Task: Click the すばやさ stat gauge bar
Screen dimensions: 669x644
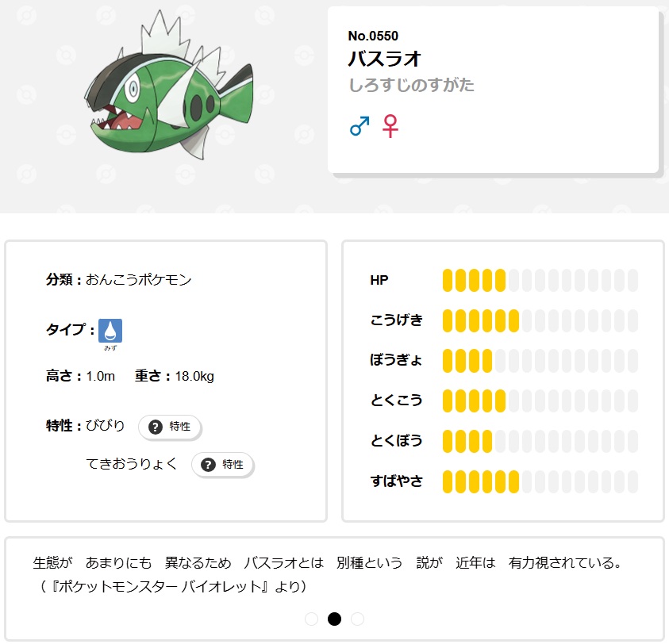Action: click(540, 481)
